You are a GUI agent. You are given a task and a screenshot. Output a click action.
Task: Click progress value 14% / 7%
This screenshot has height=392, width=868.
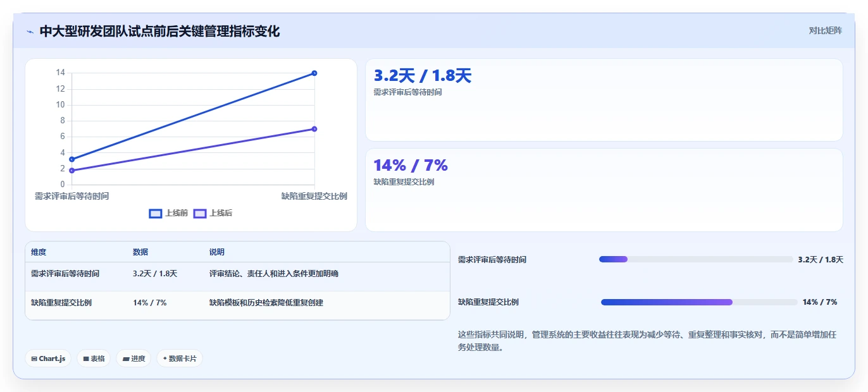pos(820,302)
